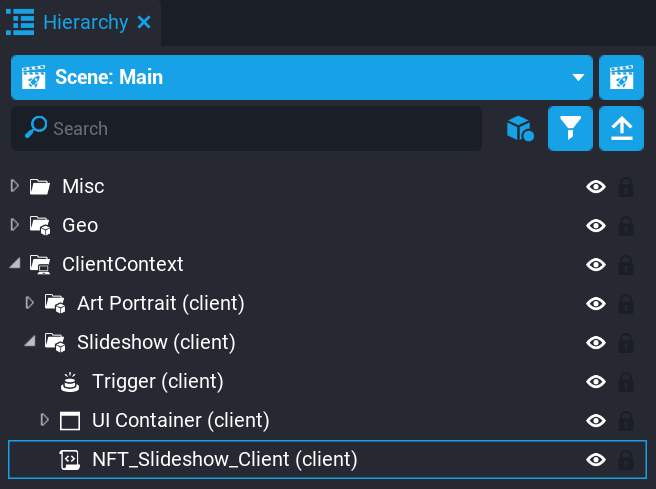This screenshot has height=489, width=656.
Task: Click the filter icon button
Action: pos(571,128)
